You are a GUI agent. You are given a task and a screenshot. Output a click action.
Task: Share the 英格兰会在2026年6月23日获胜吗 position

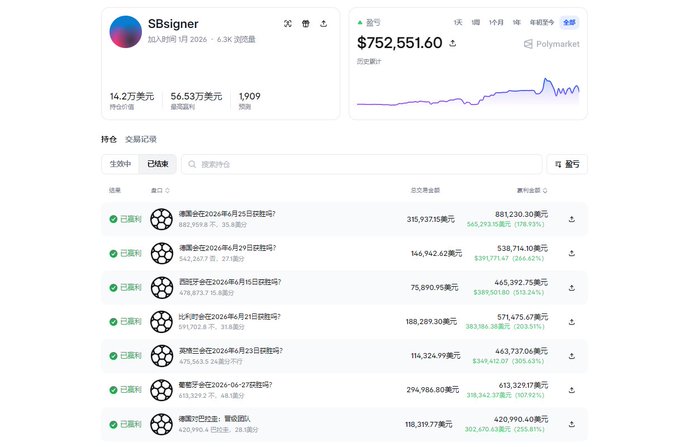tap(572, 356)
